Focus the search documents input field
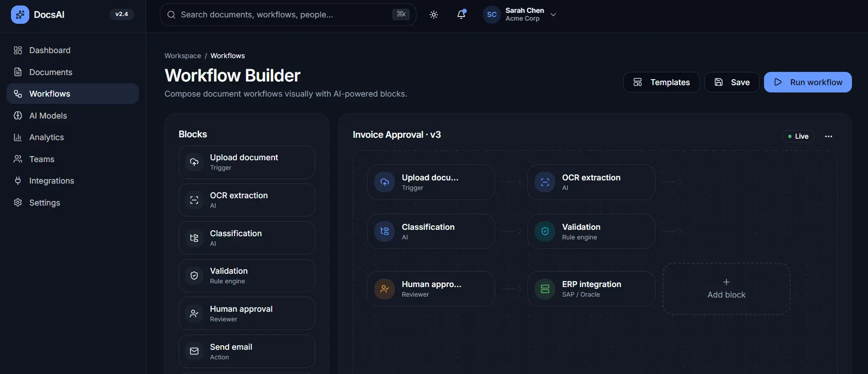The height and width of the screenshot is (374, 868). [288, 15]
